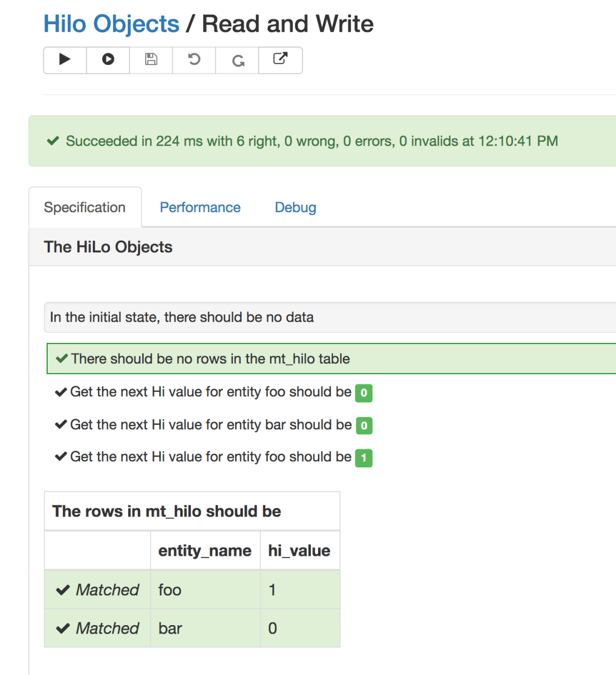Click the 'In the initial state' comment box
The image size is (616, 675).
point(181,317)
